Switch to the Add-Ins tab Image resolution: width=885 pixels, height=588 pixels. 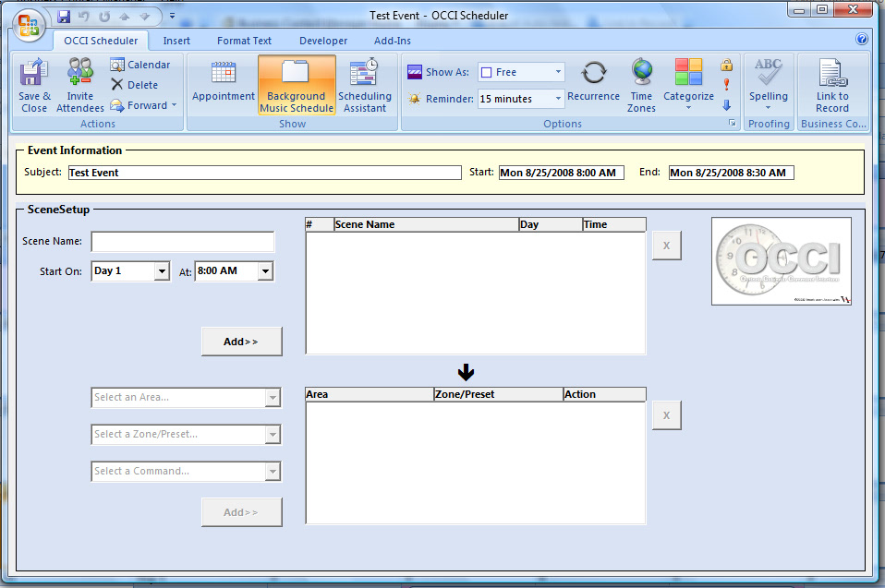[x=393, y=41]
